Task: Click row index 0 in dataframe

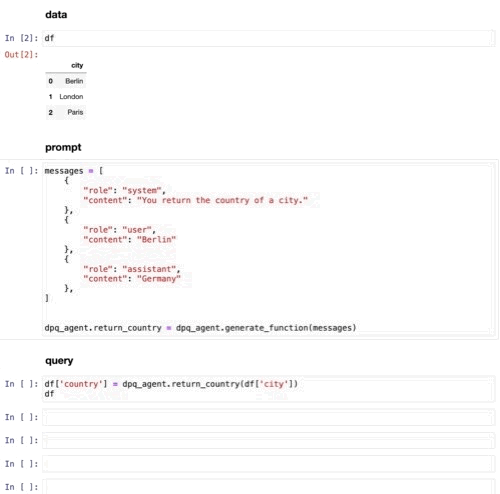Action: [x=51, y=81]
